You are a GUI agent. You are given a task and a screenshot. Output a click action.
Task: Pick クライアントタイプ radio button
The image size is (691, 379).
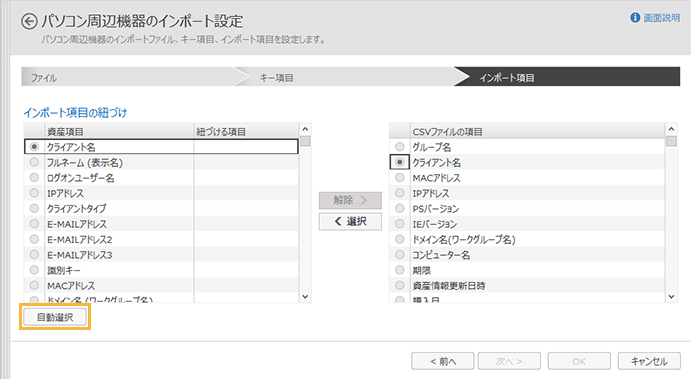tap(34, 208)
